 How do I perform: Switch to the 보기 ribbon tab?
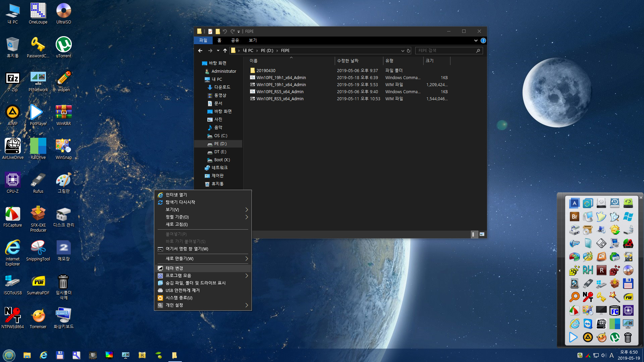tap(253, 40)
